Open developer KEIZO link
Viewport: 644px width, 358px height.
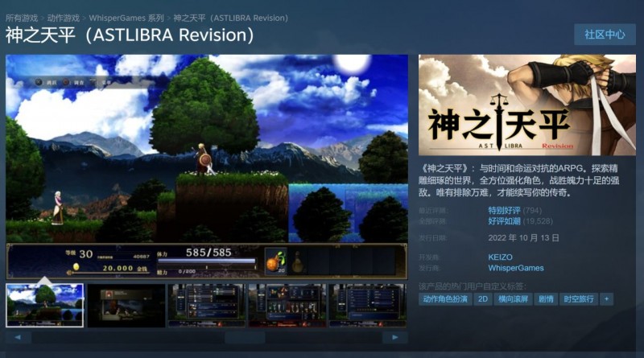click(x=500, y=257)
